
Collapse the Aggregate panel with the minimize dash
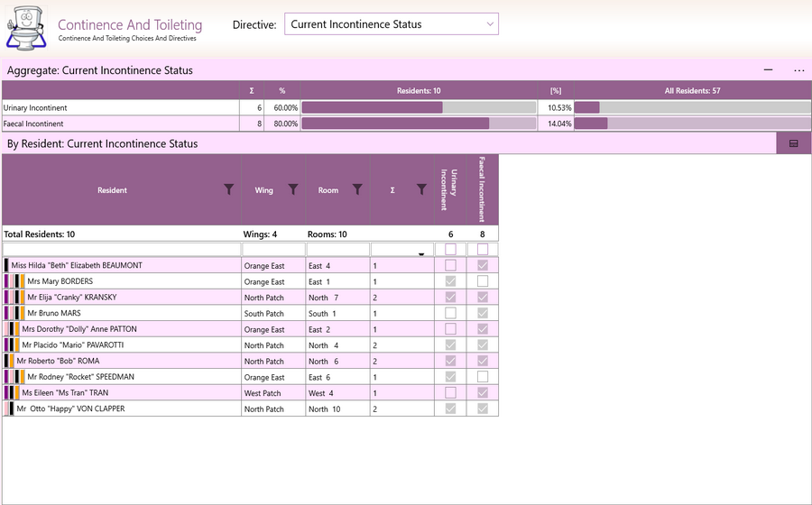tap(768, 69)
